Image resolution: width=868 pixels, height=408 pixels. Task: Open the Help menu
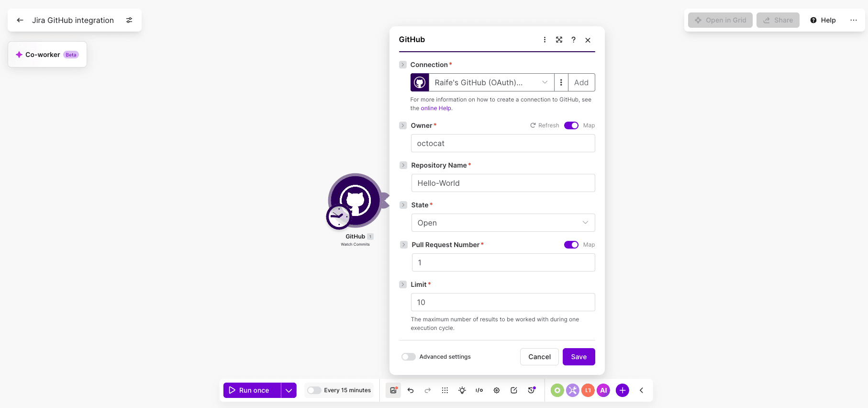coord(823,20)
